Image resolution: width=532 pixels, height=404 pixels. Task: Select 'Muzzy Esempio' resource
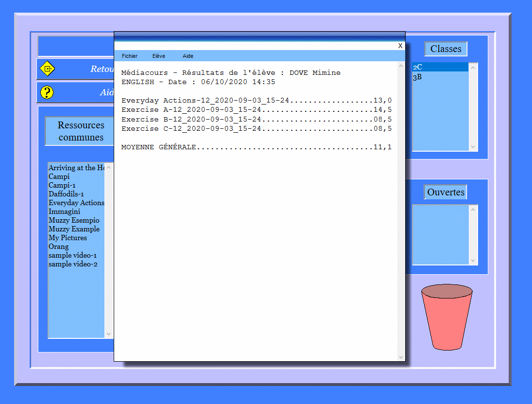(x=76, y=220)
